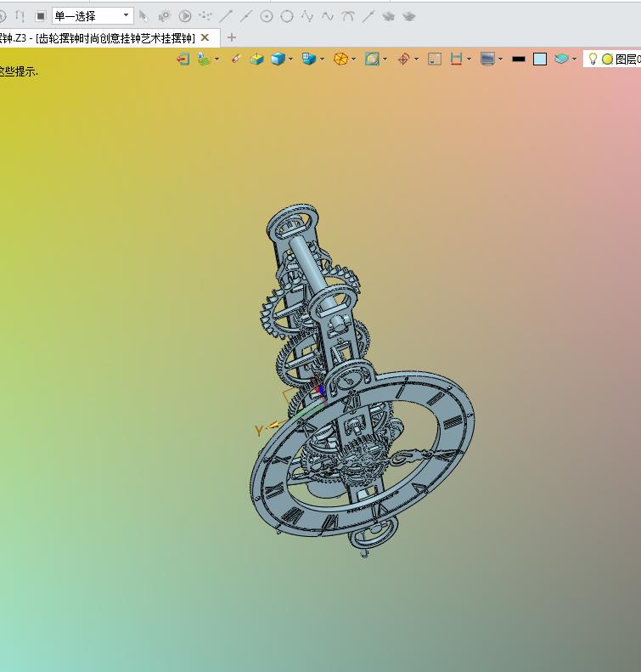Image resolution: width=641 pixels, height=672 pixels.
Task: Click the blue shaded cube display icon
Action: [278, 59]
